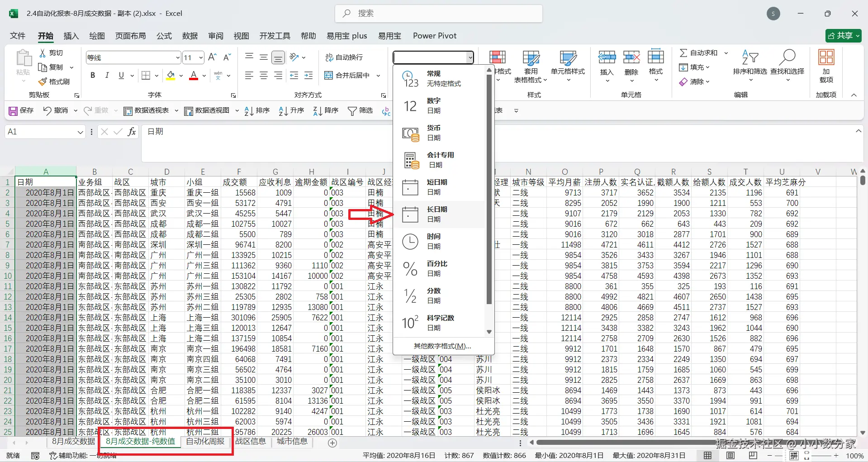Select the 自动化周报 sheet tab
Screen dimensions: 868x462
click(x=205, y=441)
